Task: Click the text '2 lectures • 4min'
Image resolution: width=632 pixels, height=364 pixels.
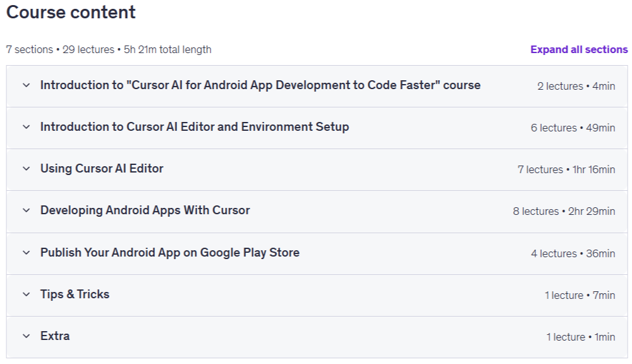Action: tap(576, 87)
